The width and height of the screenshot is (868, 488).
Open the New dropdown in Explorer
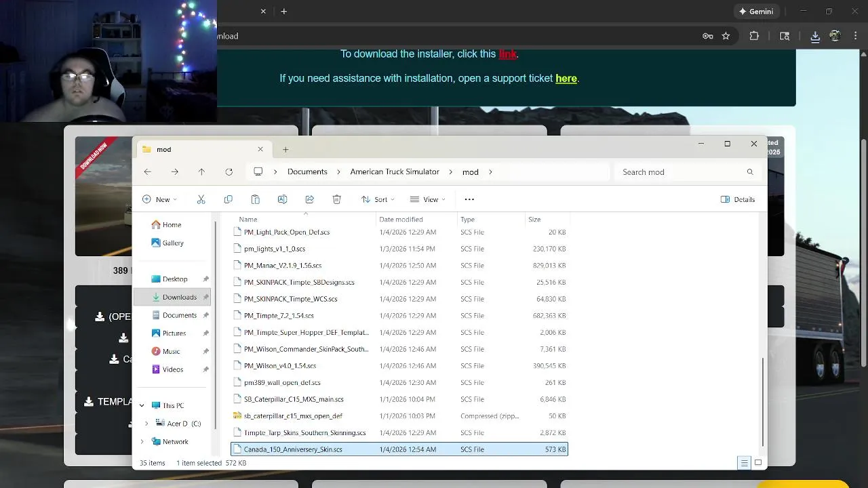[160, 199]
